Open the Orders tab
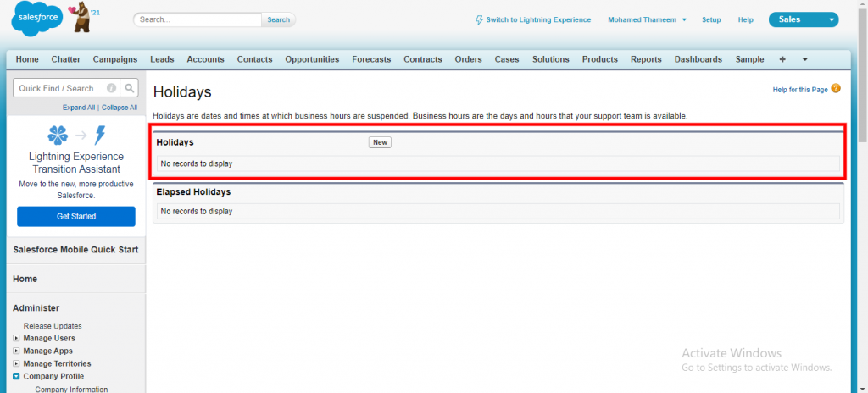Image resolution: width=868 pixels, height=393 pixels. coord(468,59)
